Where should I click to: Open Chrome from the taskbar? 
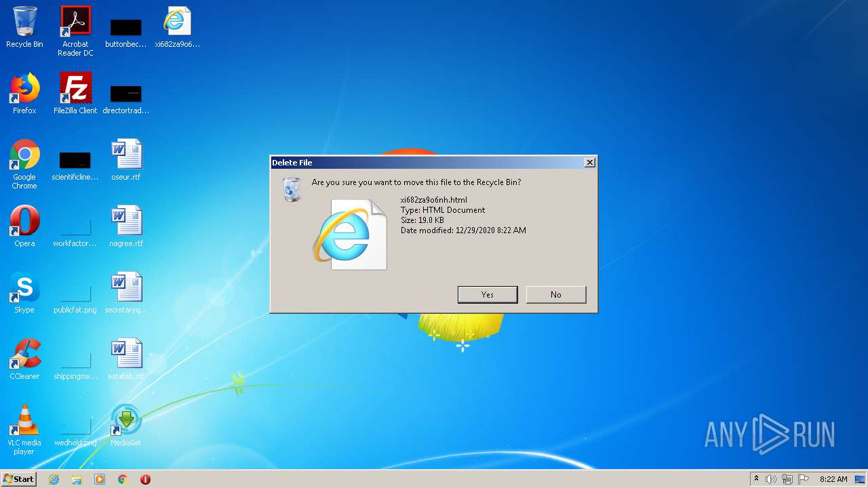[x=123, y=479]
